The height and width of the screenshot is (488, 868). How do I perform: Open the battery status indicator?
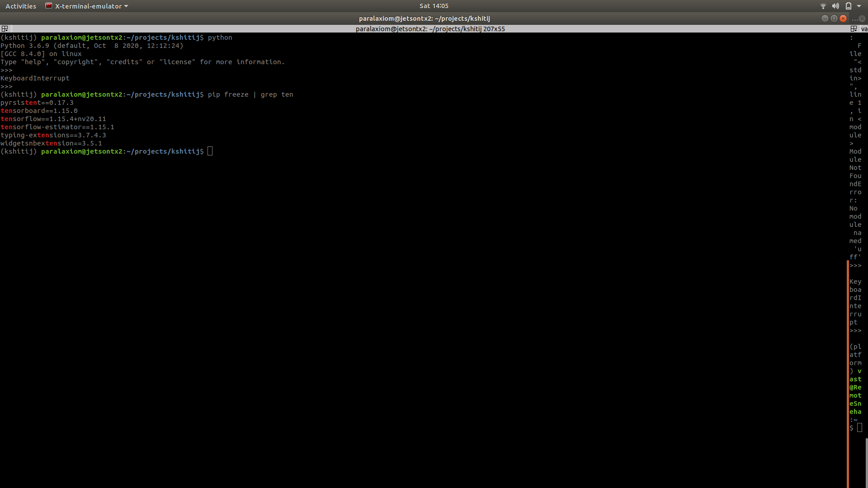coord(849,6)
